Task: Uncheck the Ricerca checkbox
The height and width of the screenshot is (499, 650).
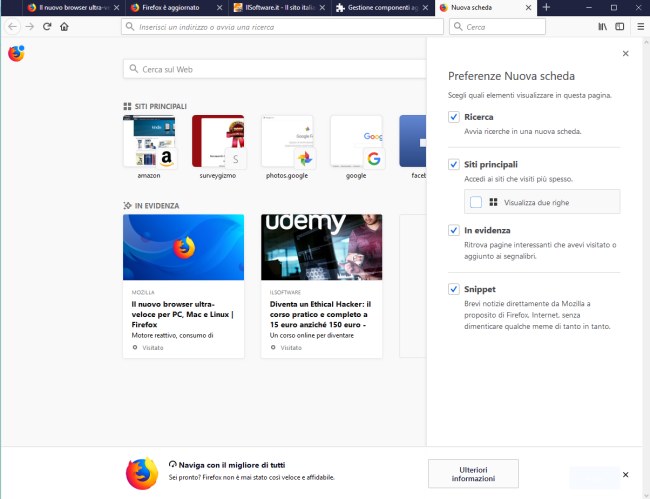Action: click(454, 117)
